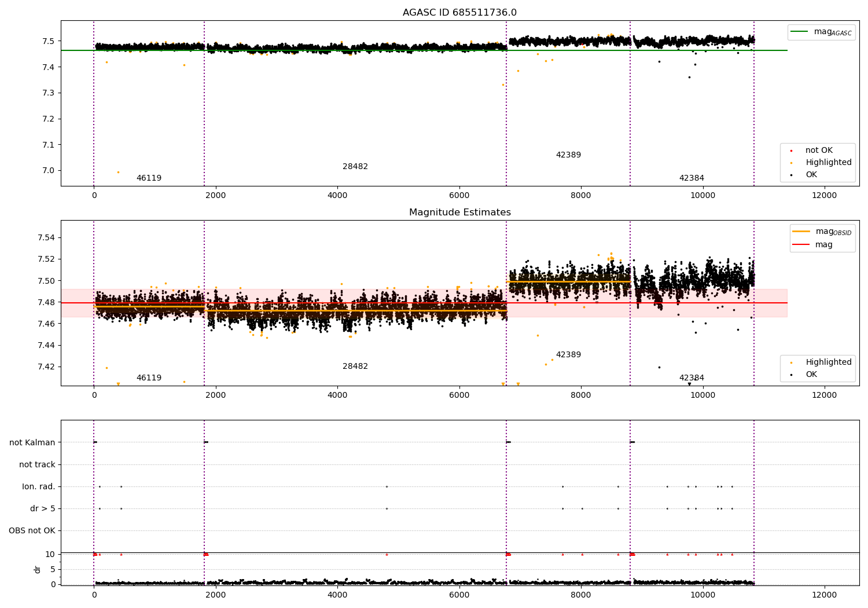The image size is (868, 608).
Task: Click the 7.42 y-tick in the middle plot
Action: tap(46, 367)
